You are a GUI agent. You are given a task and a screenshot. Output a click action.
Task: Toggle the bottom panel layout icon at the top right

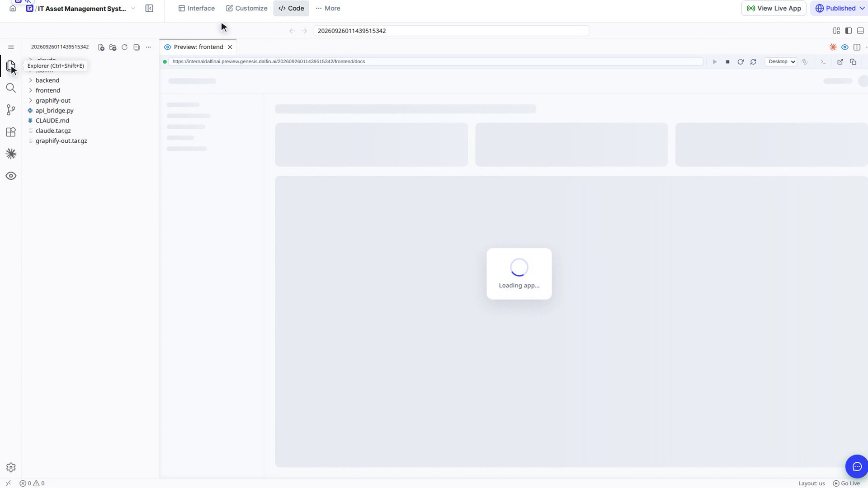(860, 31)
